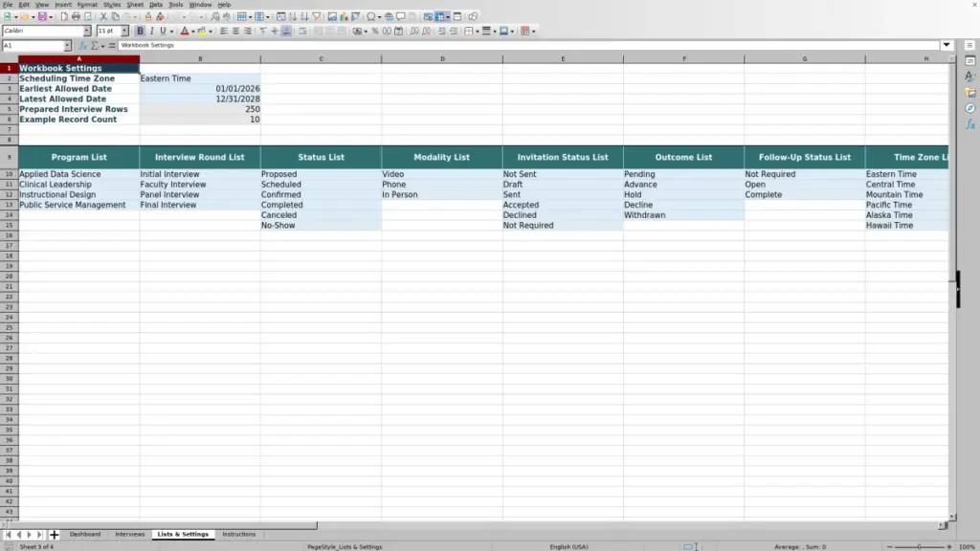Viewport: 980px width, 551px height.
Task: Click into the formula input line
Action: pyautogui.click(x=528, y=46)
